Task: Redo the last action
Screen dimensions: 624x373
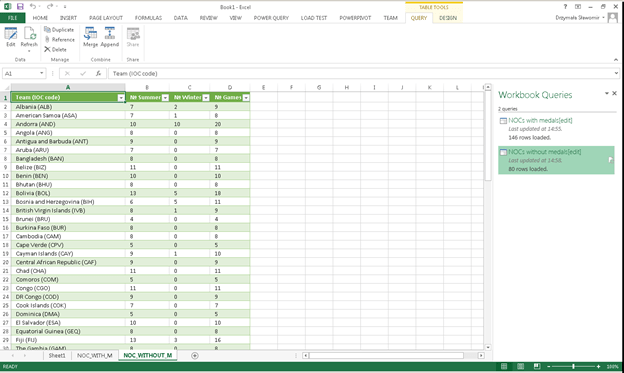Action: point(49,6)
